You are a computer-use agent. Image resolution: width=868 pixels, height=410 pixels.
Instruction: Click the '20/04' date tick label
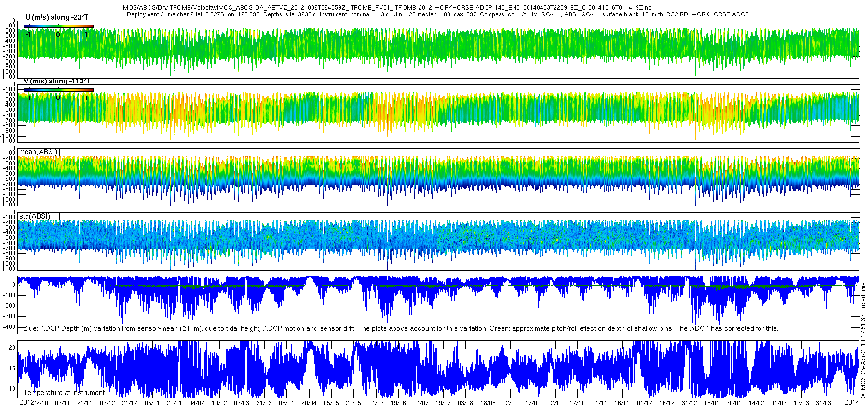309,403
